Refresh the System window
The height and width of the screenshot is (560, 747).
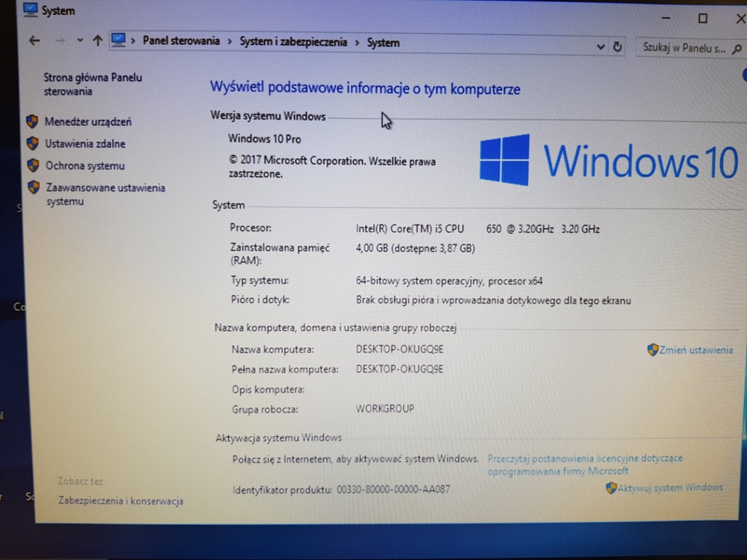click(x=617, y=47)
